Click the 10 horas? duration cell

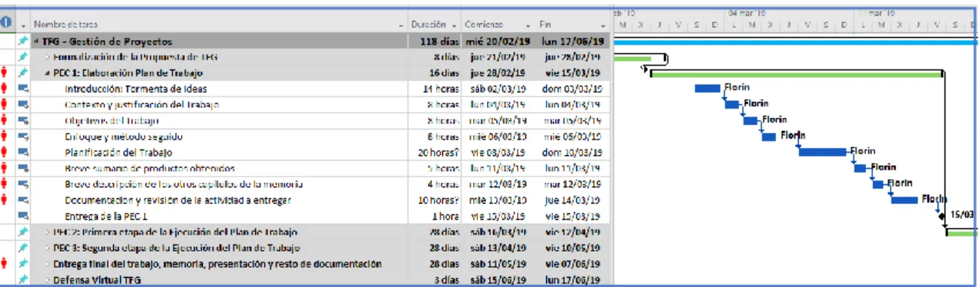coord(434,201)
